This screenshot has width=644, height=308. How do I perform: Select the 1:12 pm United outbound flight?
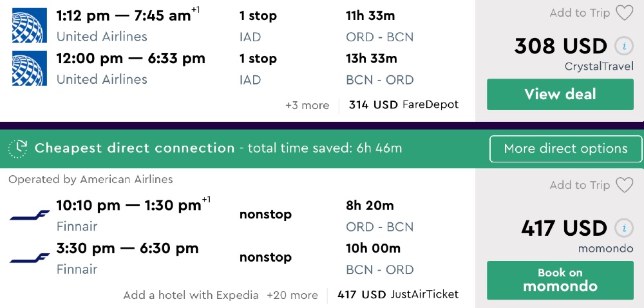tap(124, 15)
